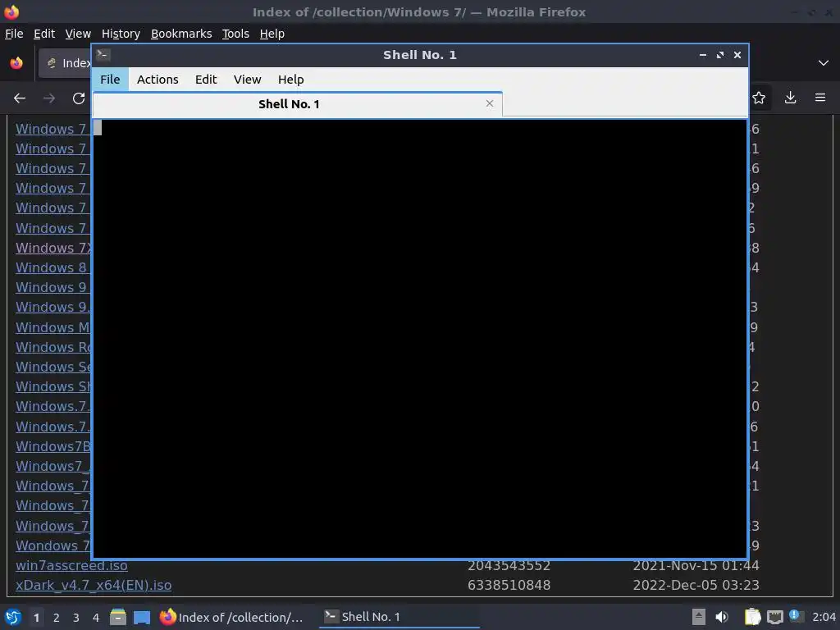
Task: Open Firefox Edit menu
Action: point(44,34)
